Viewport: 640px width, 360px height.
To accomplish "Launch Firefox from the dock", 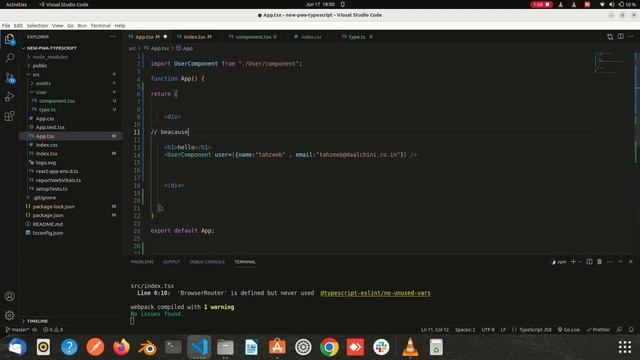I will 121,347.
